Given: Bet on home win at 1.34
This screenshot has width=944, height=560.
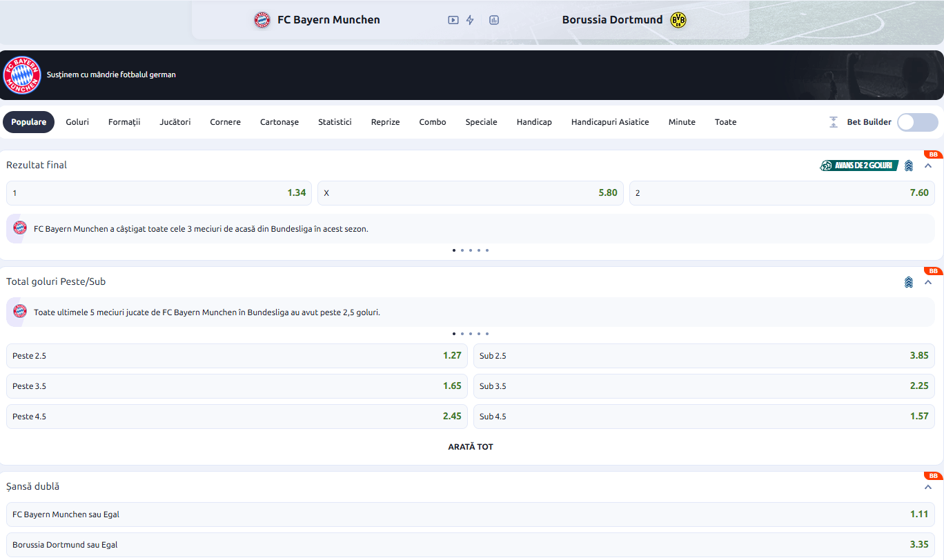Looking at the screenshot, I should tap(159, 193).
